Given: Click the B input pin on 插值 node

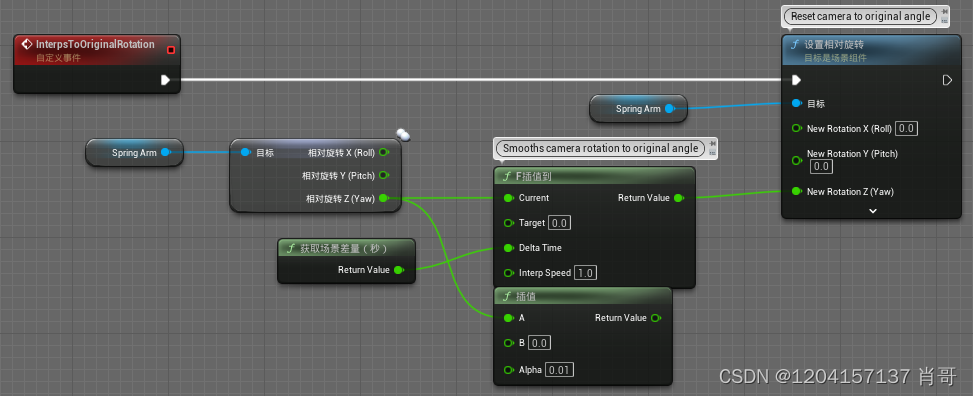Looking at the screenshot, I should point(508,343).
